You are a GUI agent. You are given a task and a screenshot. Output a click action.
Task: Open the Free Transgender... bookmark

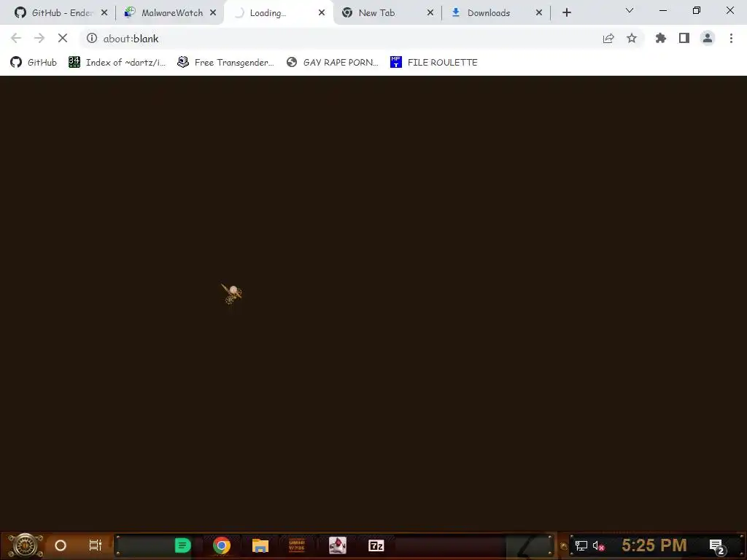[226, 63]
